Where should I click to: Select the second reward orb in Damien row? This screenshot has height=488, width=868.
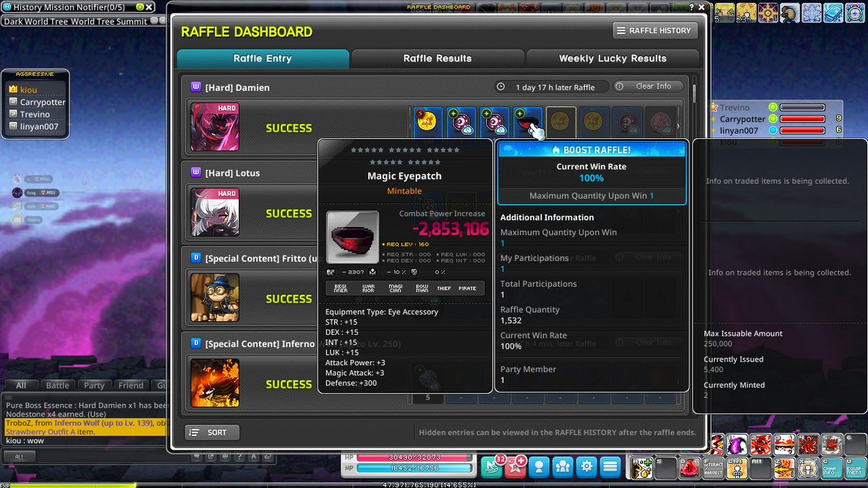click(x=461, y=121)
